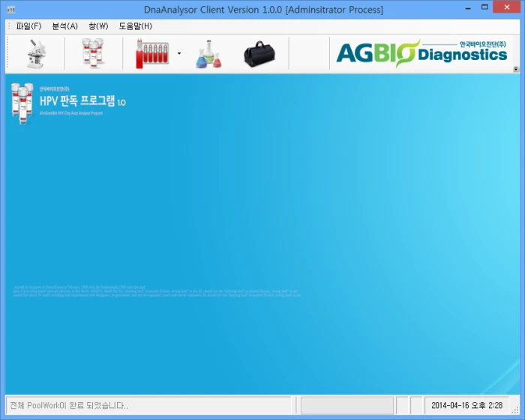Viewport: 525px width, 420px height.
Task: Open dropdown arrow beside test tube rack
Action: click(x=179, y=53)
